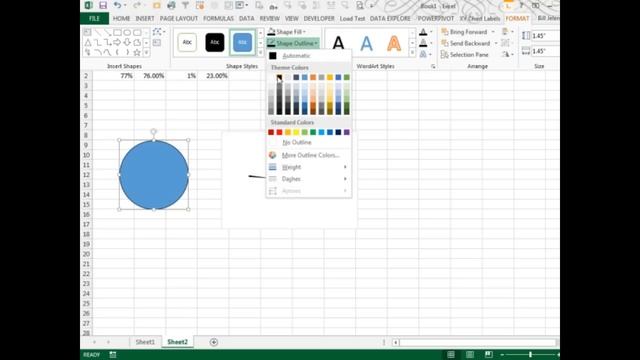Select the Text Box icon in Insert Shapes
Viewport: 640px width, 360px height.
(157, 42)
